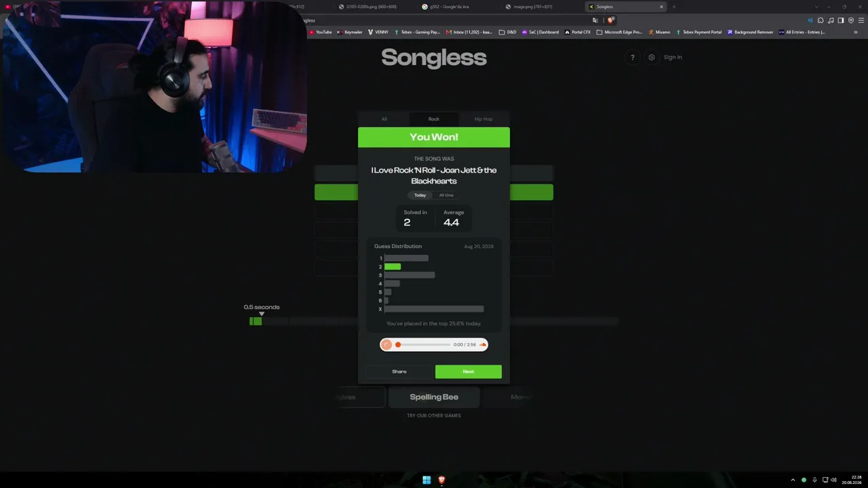Close the Songless browser tab

[x=661, y=7]
